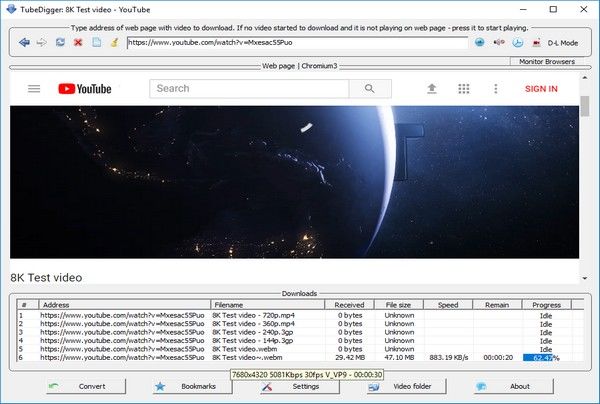Click the red stop loading icon
Image resolution: width=600 pixels, height=404 pixels.
click(78, 43)
